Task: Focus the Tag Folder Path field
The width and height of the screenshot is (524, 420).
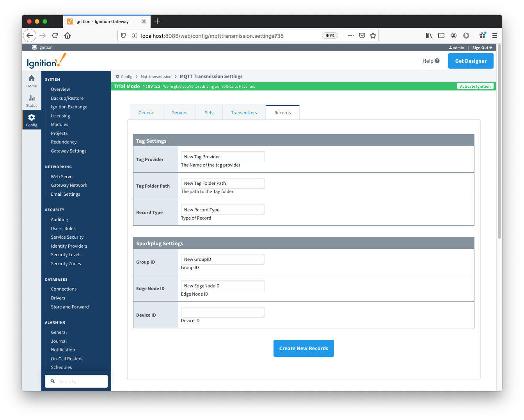Action: pyautogui.click(x=223, y=183)
